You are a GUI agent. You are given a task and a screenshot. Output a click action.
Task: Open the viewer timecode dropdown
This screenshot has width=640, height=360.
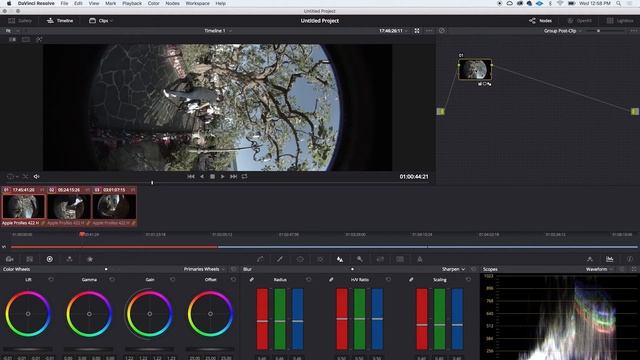coord(393,31)
